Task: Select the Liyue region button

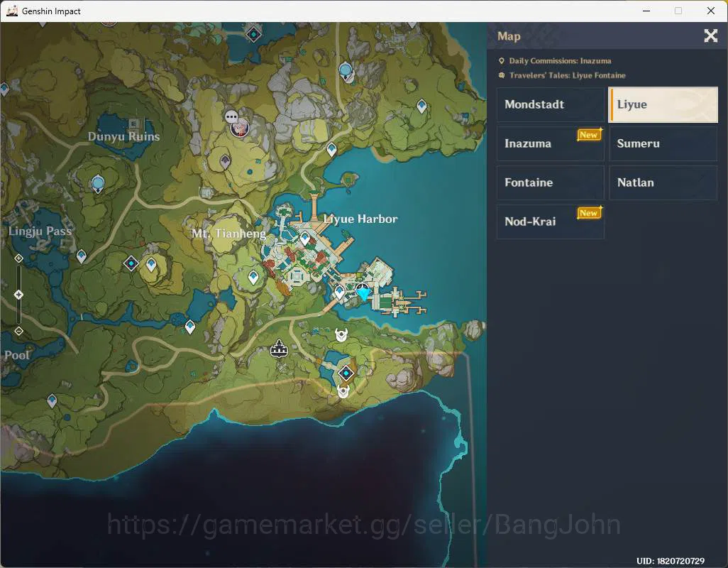Action: click(663, 104)
